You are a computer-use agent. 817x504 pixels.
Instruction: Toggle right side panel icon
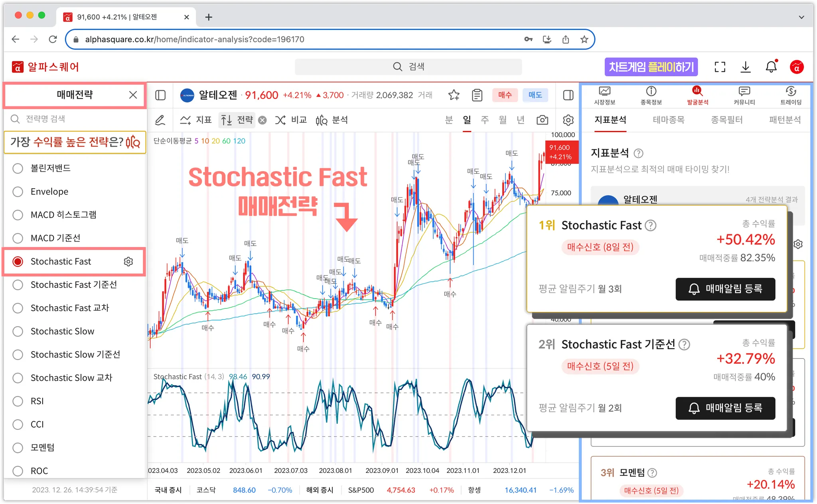[568, 95]
